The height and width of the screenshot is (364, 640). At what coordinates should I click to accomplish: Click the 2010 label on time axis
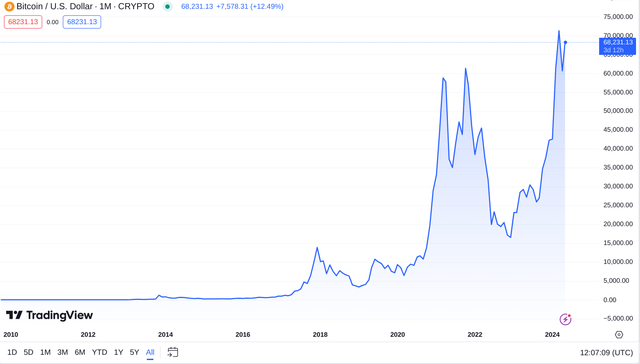tap(11, 335)
